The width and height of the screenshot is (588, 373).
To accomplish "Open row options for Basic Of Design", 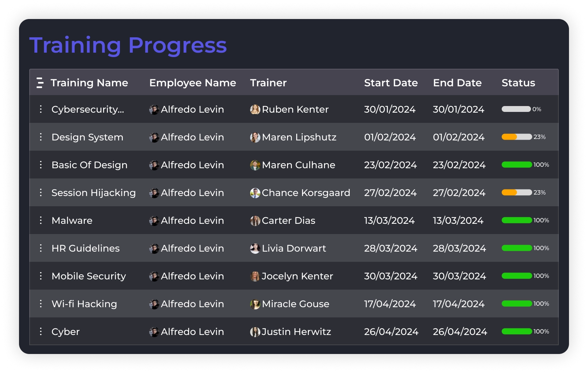I will tap(41, 165).
